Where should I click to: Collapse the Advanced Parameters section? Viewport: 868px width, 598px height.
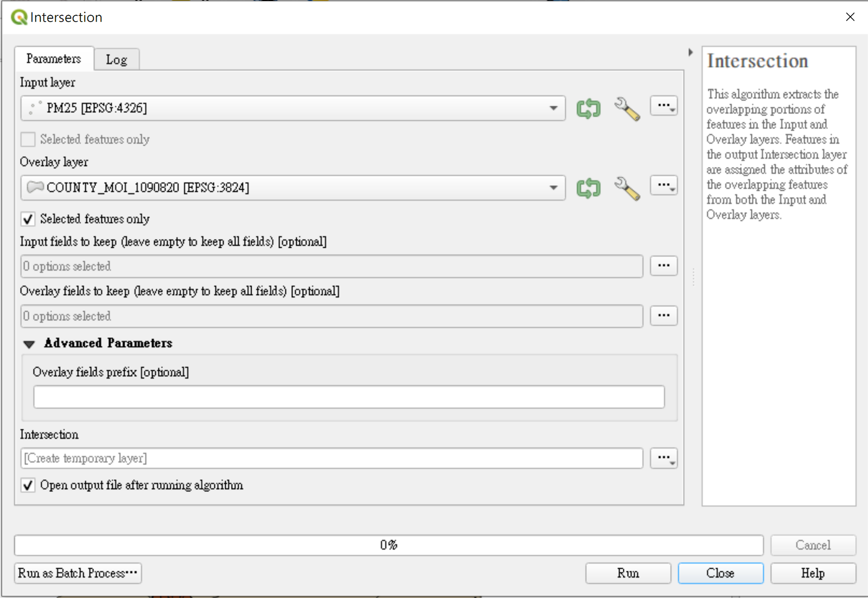pyautogui.click(x=29, y=344)
